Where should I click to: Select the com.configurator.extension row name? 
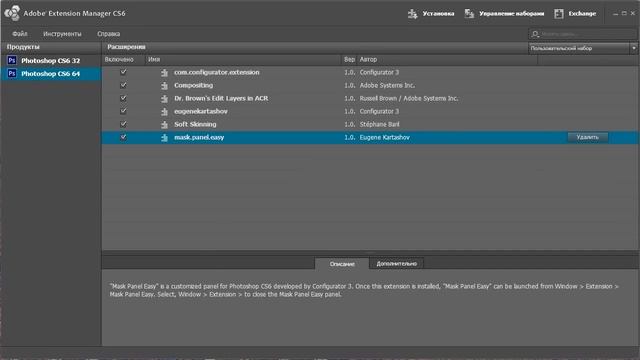coord(217,72)
